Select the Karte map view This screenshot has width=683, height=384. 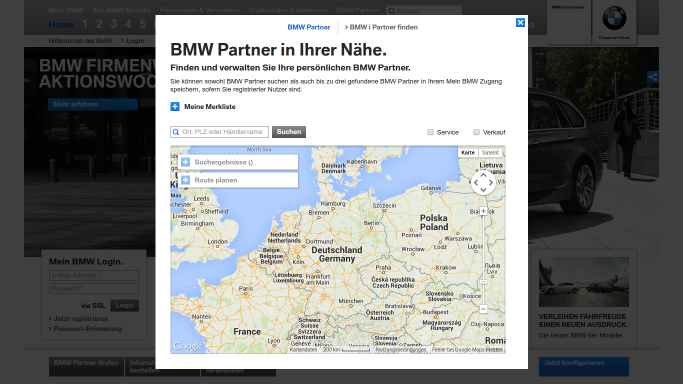coord(468,153)
